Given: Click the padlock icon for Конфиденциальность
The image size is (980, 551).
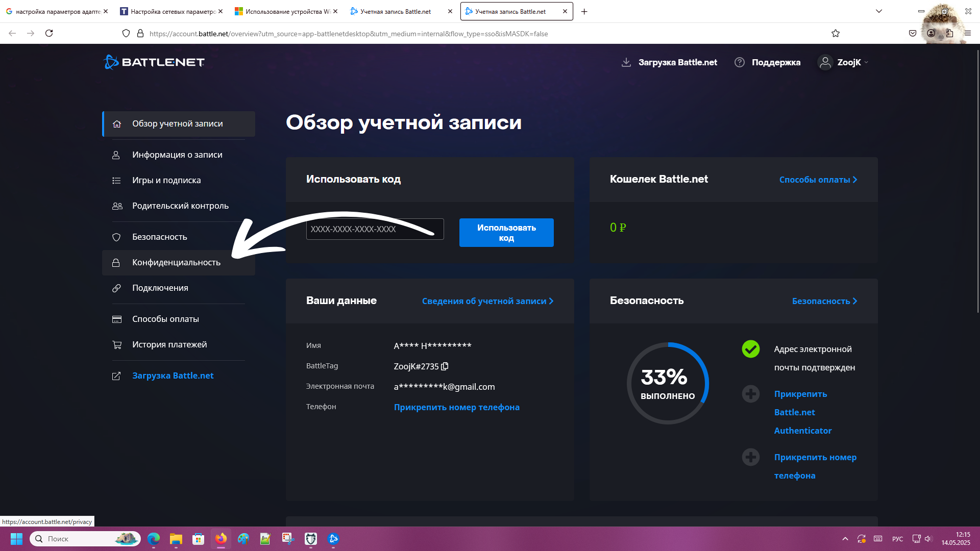Looking at the screenshot, I should tap(116, 263).
